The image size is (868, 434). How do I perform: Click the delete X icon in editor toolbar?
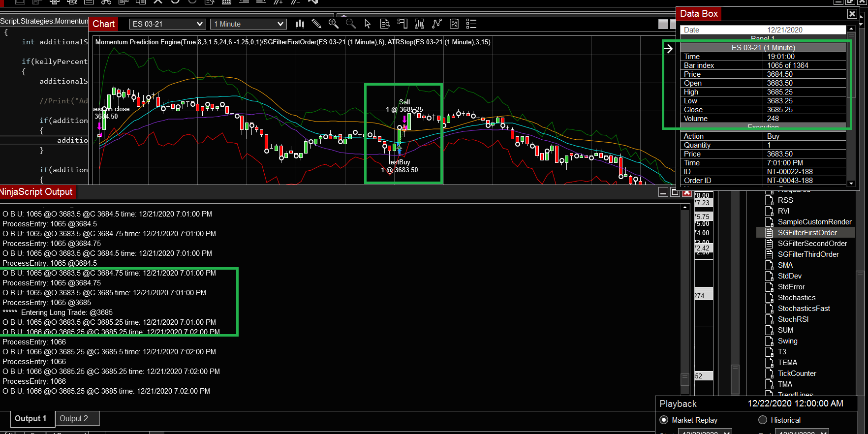[x=158, y=1]
